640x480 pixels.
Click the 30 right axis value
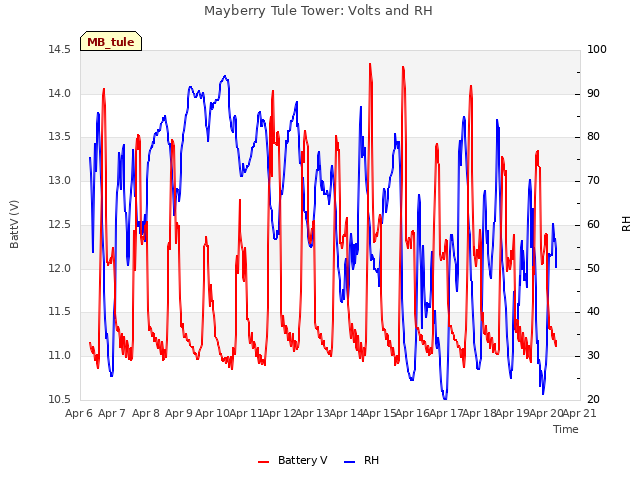tap(593, 356)
